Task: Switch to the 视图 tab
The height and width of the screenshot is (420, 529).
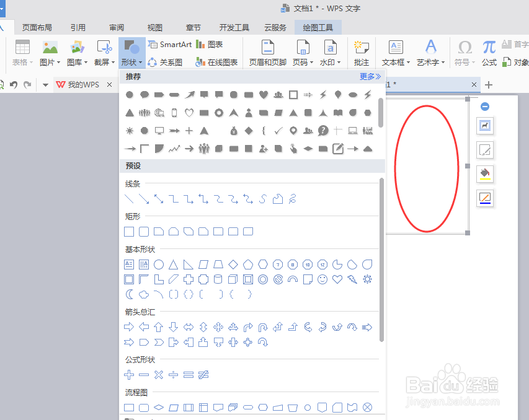Action: click(155, 28)
